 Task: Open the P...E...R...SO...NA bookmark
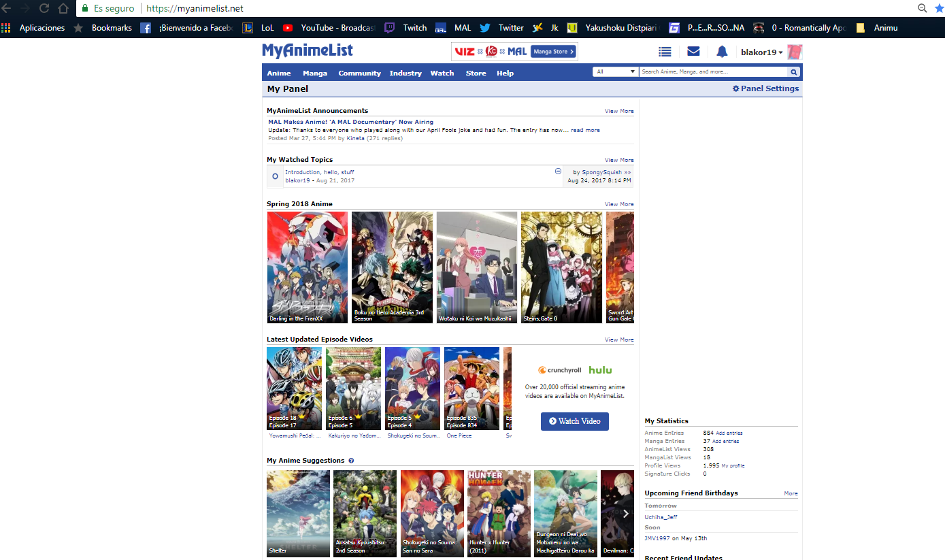(x=707, y=28)
